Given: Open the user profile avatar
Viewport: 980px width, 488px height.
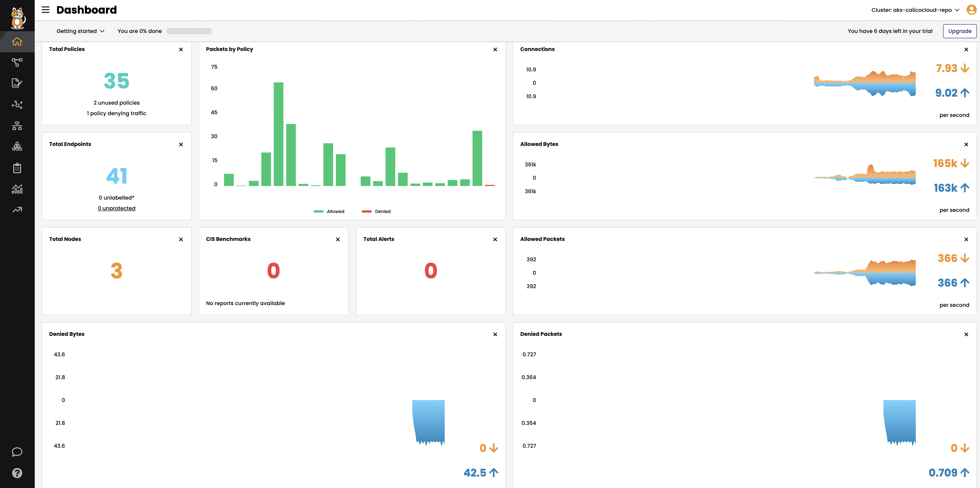Looking at the screenshot, I should point(971,10).
